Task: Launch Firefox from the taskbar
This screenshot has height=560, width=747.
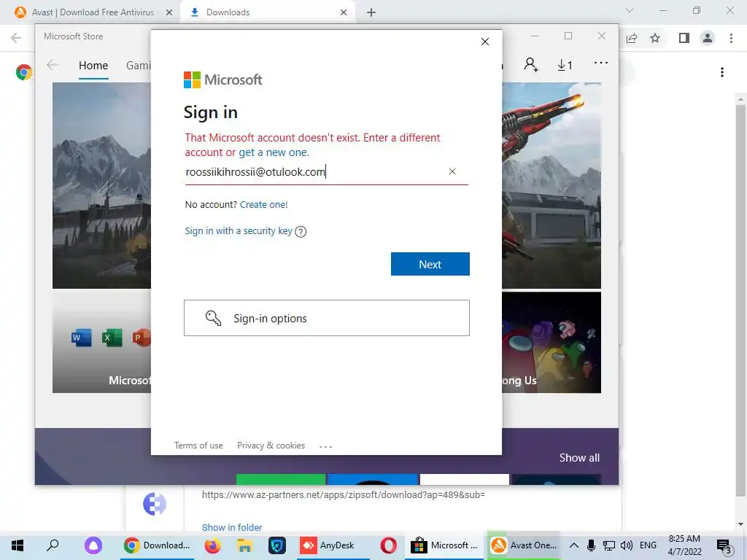Action: pyautogui.click(x=213, y=545)
